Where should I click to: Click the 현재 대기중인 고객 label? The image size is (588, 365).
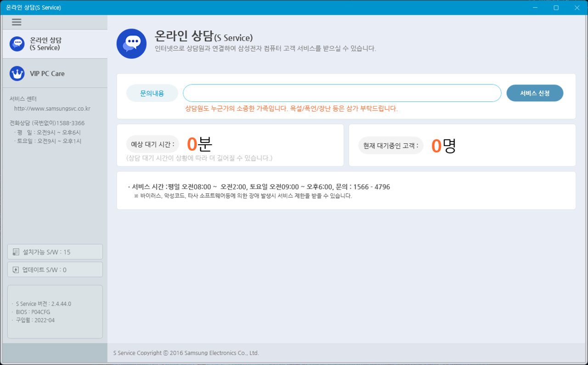click(390, 146)
